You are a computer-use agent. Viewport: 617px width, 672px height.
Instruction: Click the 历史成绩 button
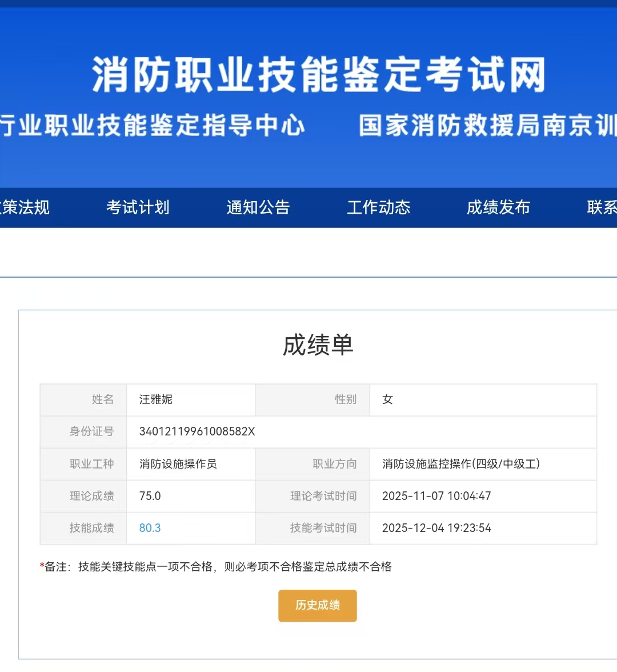(x=317, y=606)
